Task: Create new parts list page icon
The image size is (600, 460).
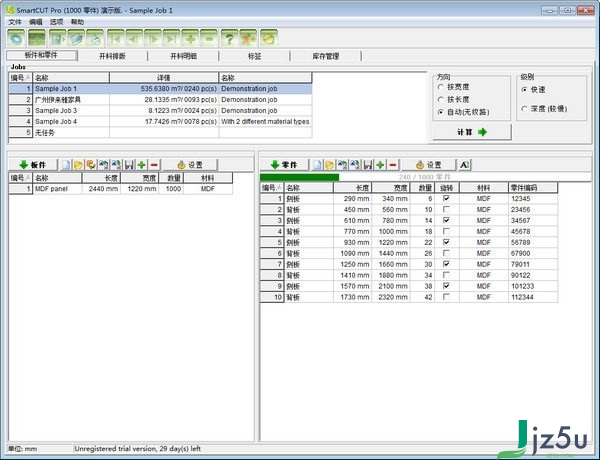Action: 317,165
